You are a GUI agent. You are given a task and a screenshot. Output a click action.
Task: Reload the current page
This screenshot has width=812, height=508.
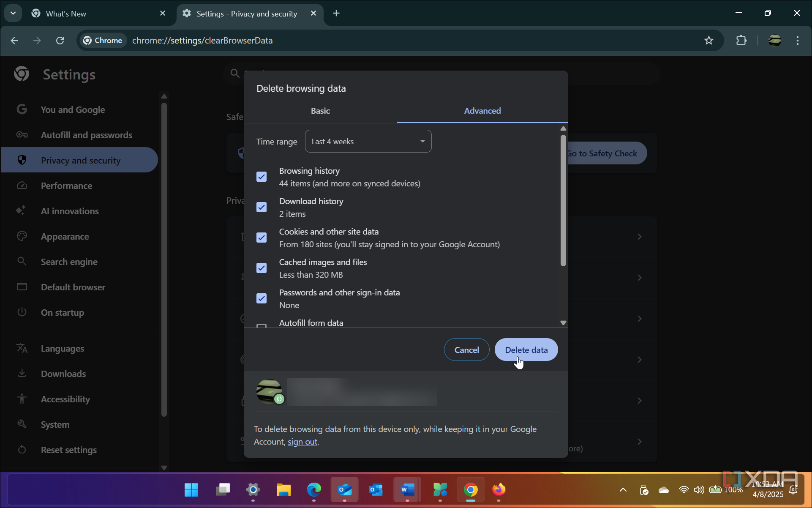tap(60, 41)
